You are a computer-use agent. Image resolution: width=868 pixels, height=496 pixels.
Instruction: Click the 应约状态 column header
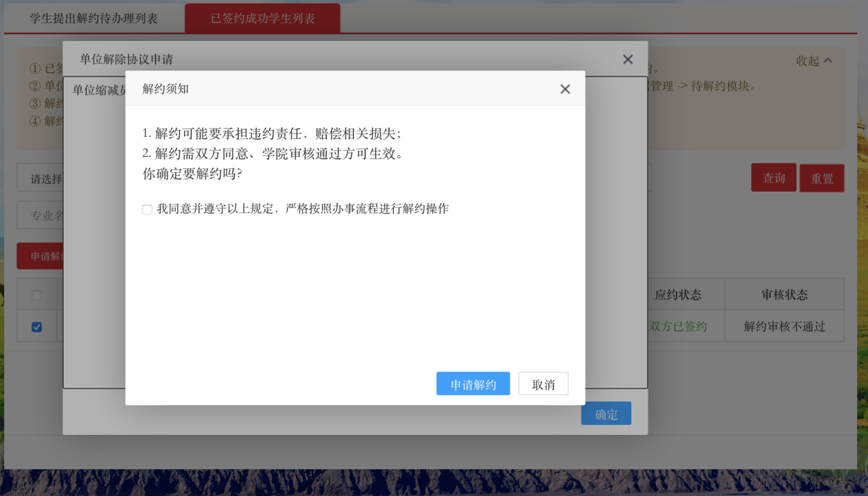[x=678, y=295]
